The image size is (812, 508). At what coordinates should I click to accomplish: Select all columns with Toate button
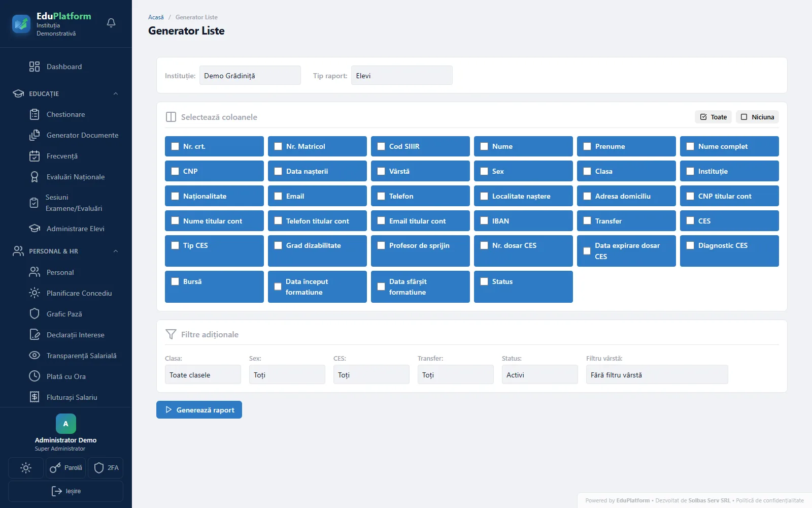click(714, 117)
